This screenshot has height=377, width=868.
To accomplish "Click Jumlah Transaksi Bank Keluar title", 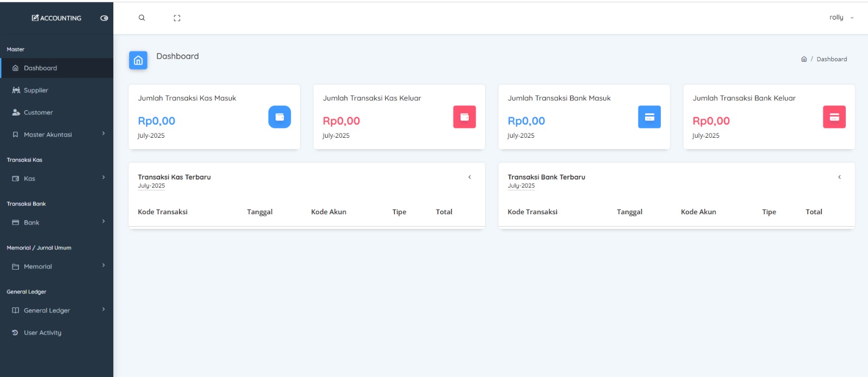I will 744,98.
